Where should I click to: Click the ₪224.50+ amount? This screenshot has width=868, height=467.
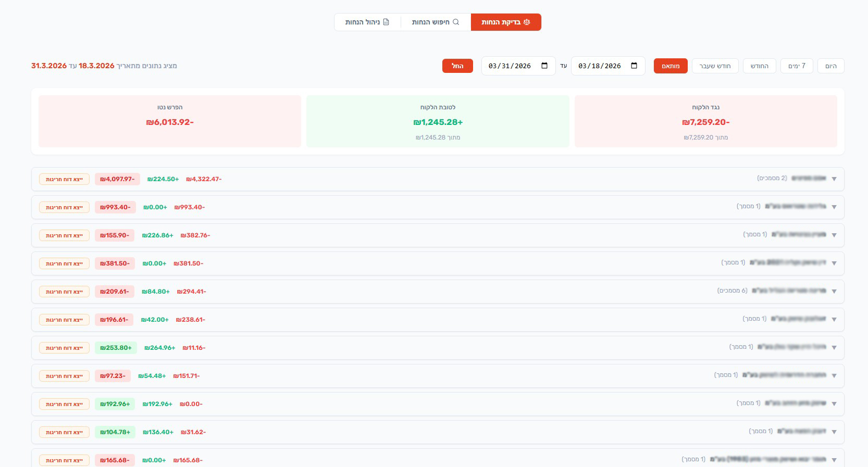(163, 179)
